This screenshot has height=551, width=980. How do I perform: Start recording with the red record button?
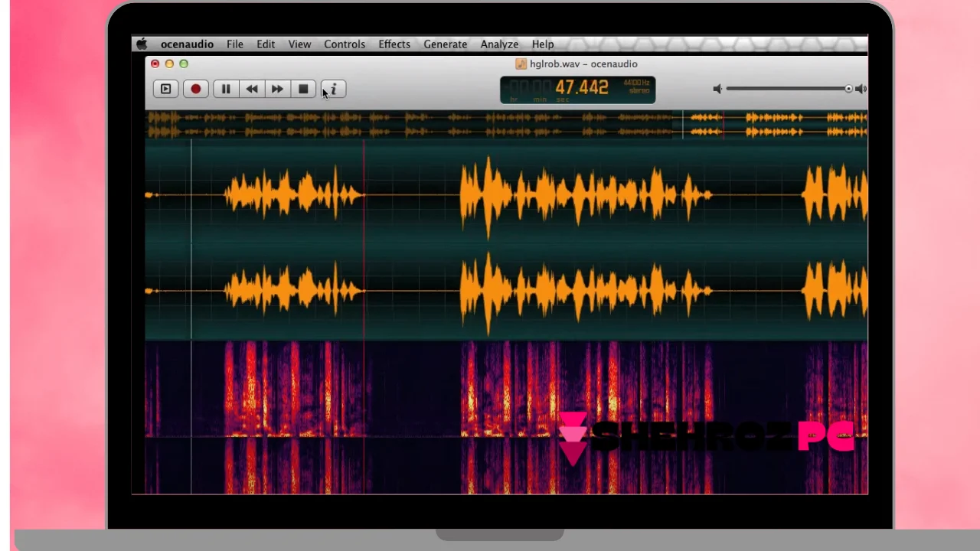196,90
